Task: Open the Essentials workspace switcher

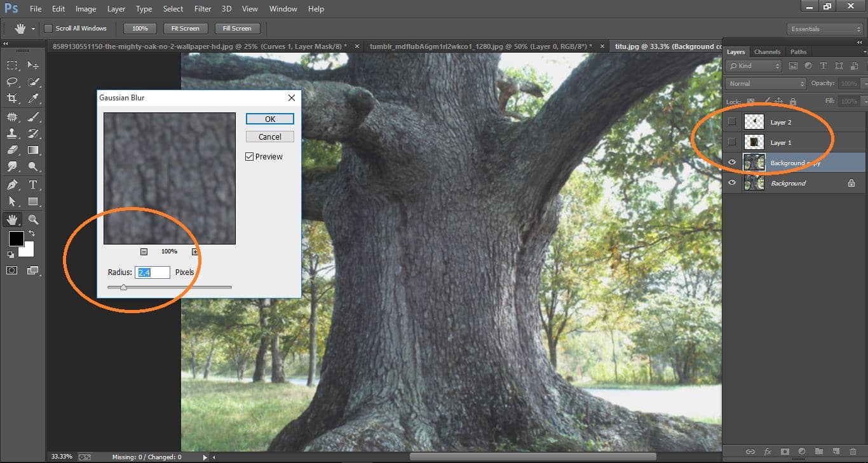Action: 824,29
